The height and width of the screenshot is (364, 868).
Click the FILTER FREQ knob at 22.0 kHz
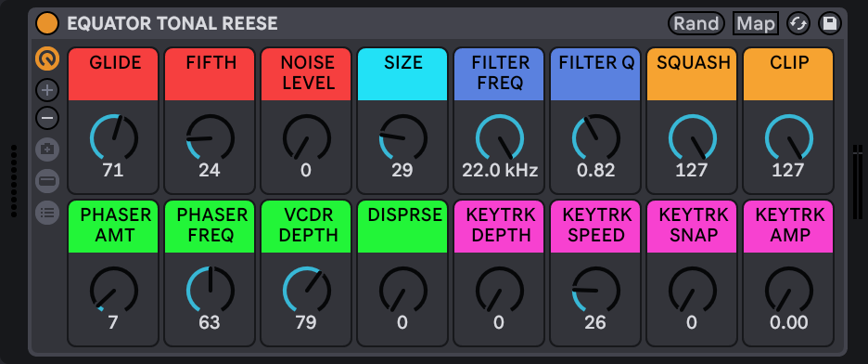click(499, 137)
